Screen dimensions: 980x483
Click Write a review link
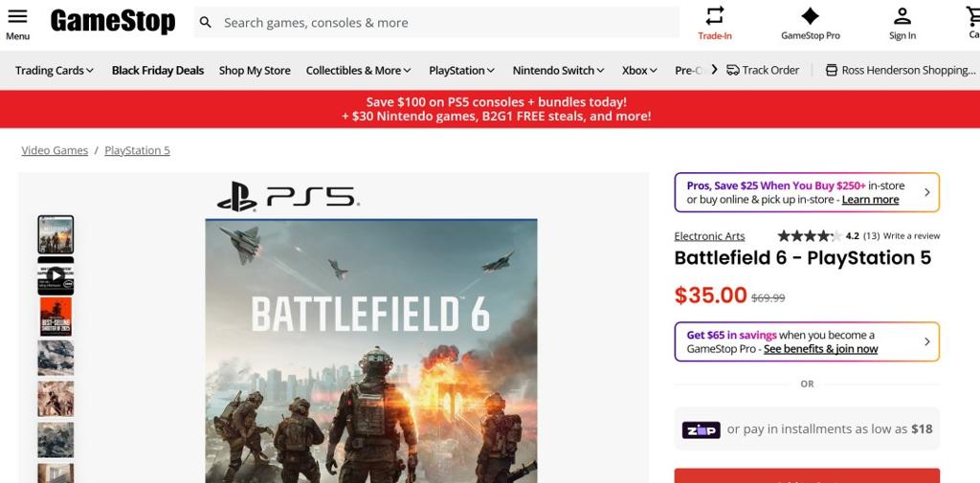[911, 236]
